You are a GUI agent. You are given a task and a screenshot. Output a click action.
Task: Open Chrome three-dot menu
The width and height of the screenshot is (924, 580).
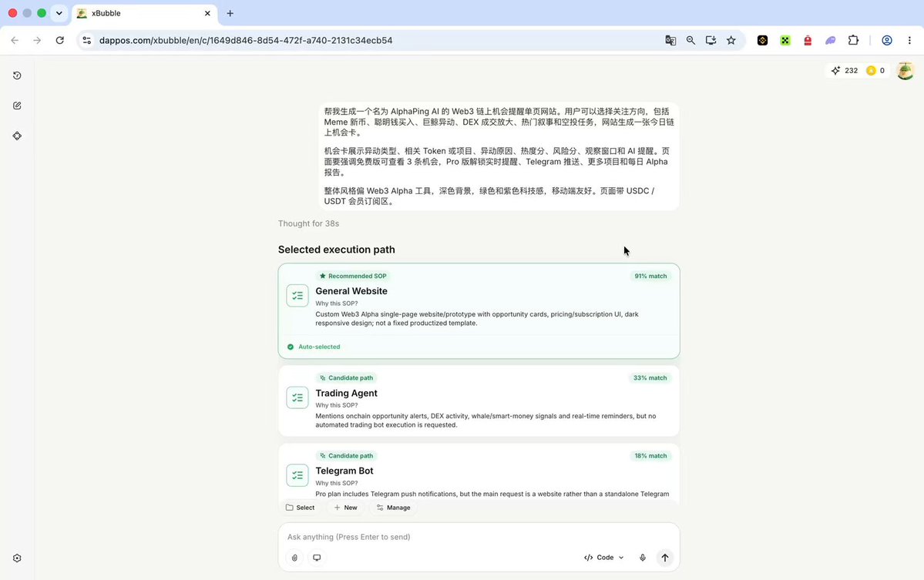(x=909, y=40)
